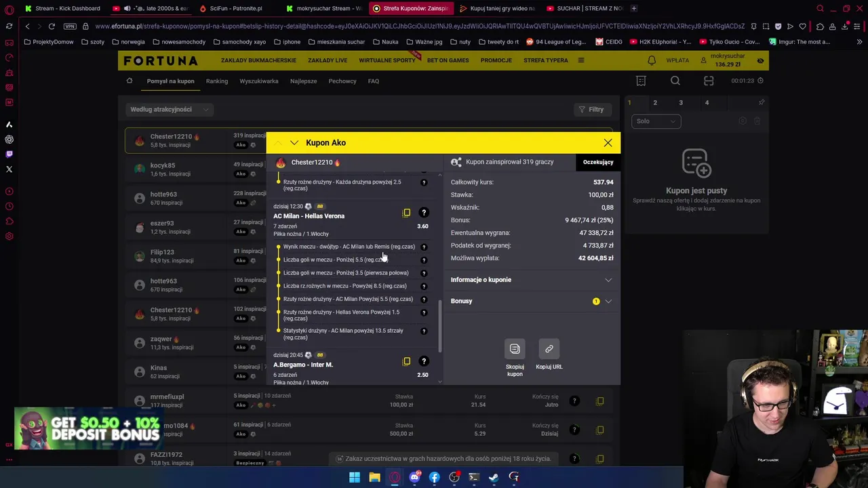Viewport: 868px width, 488px height.
Task: Open Windows Start menu
Action: [355, 477]
